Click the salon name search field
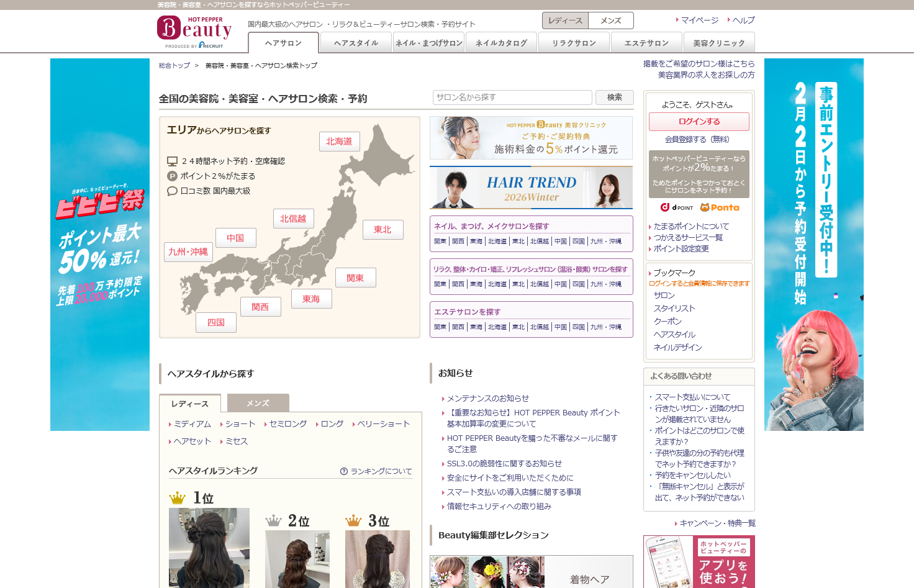 click(512, 97)
